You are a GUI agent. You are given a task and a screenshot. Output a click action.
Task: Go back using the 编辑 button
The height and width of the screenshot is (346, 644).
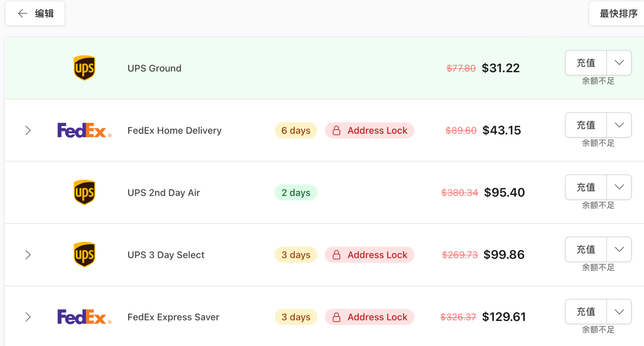pyautogui.click(x=35, y=14)
